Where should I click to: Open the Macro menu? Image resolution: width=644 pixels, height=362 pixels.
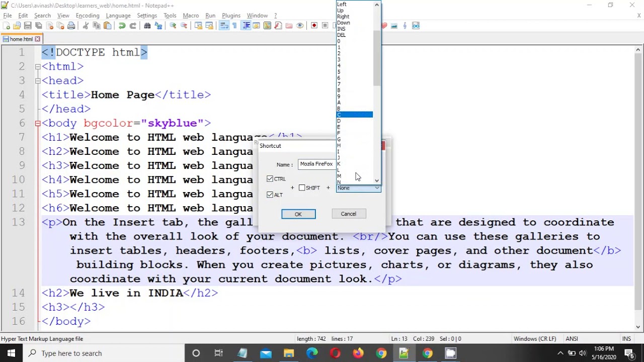(191, 16)
